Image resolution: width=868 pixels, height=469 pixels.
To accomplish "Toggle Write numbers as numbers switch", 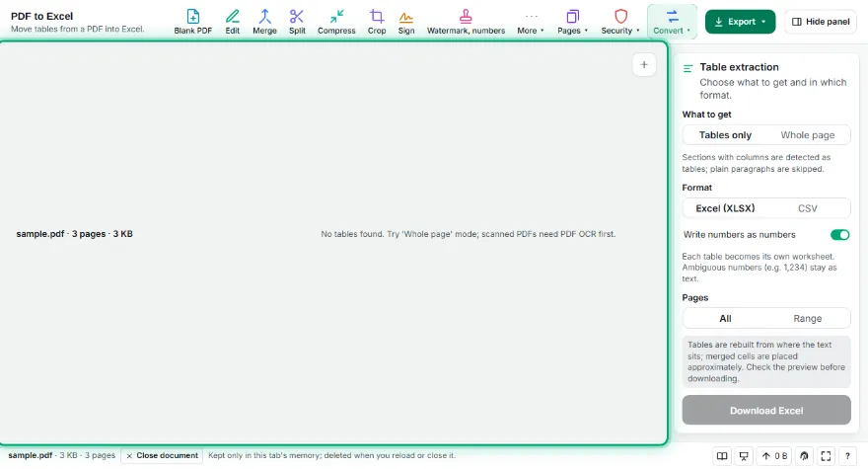I will click(x=839, y=235).
